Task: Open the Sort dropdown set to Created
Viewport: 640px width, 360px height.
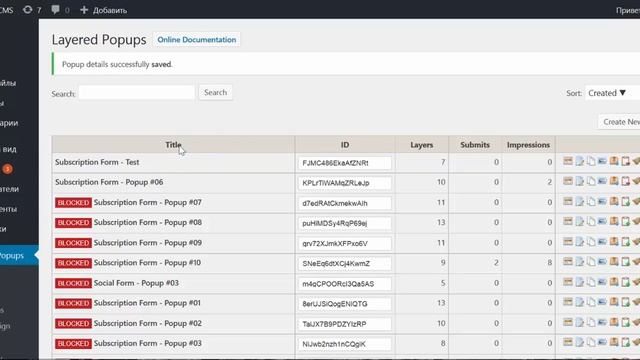Action: 612,93
